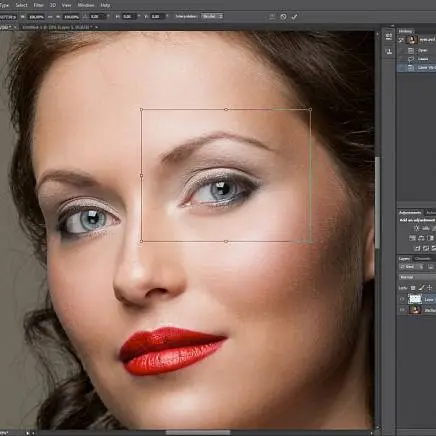This screenshot has height=436, width=436.
Task: Click the Levels adjustment icon
Action: (x=426, y=228)
